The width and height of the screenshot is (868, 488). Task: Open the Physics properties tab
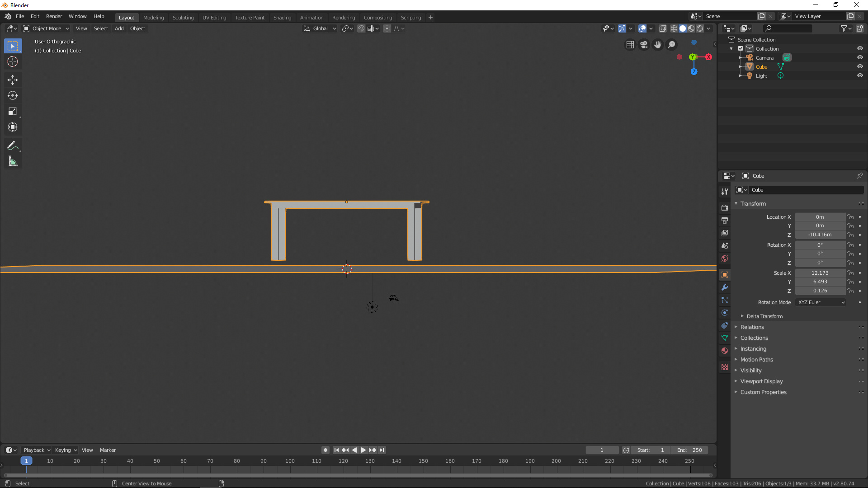pyautogui.click(x=725, y=313)
